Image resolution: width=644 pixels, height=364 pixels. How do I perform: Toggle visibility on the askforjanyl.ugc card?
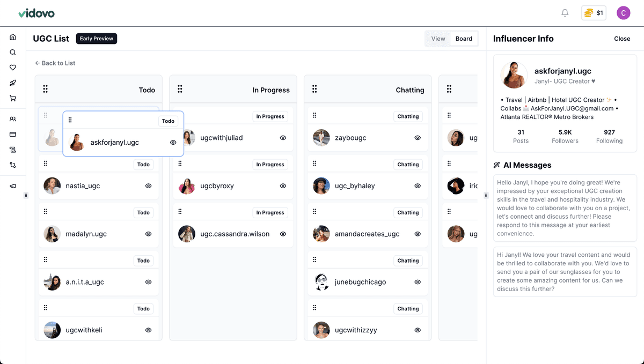click(x=173, y=142)
